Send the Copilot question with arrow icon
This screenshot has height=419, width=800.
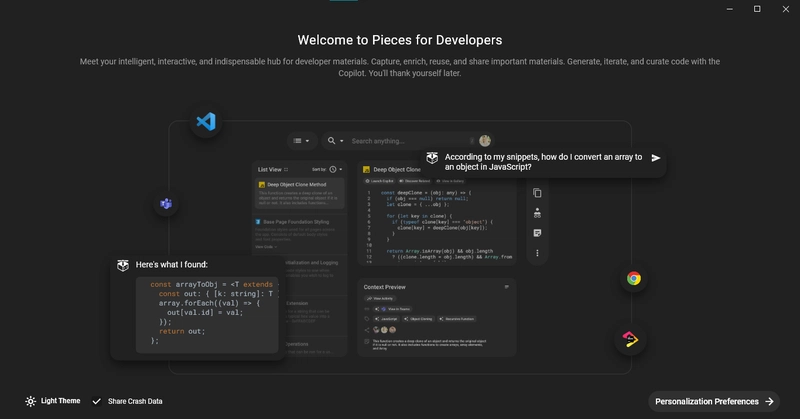pyautogui.click(x=656, y=158)
